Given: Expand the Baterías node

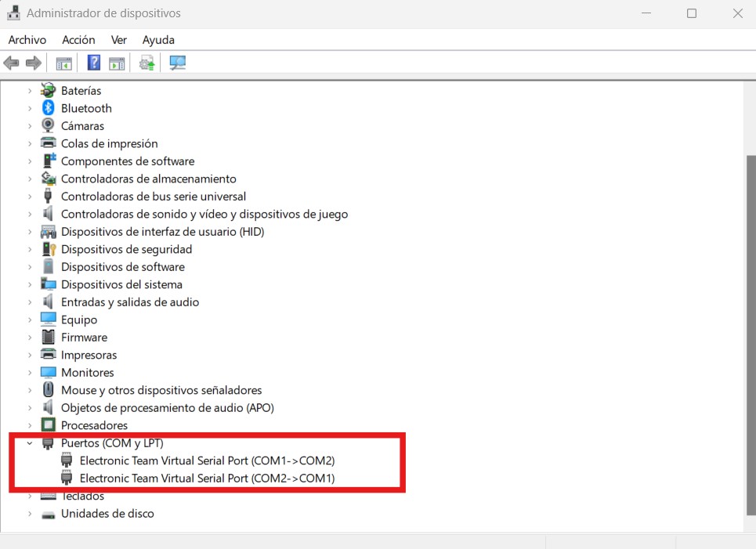Looking at the screenshot, I should pyautogui.click(x=30, y=91).
